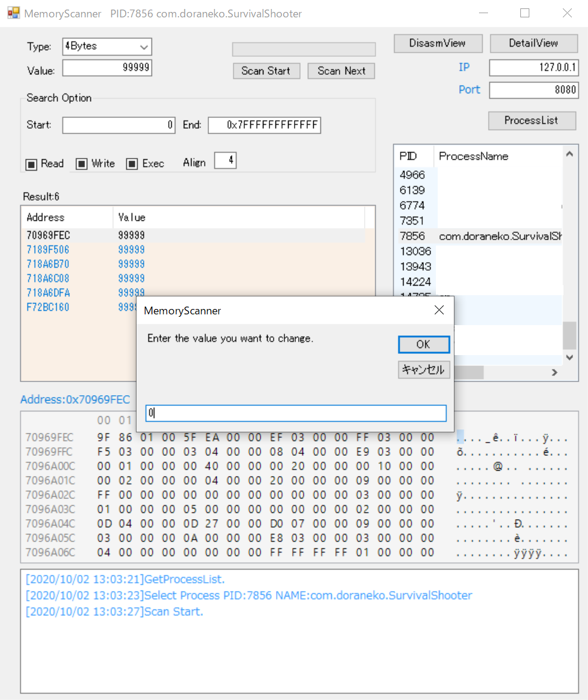Click the MemoryScanner app icon in title bar
Viewport: 588px width, 700px height.
13,13
